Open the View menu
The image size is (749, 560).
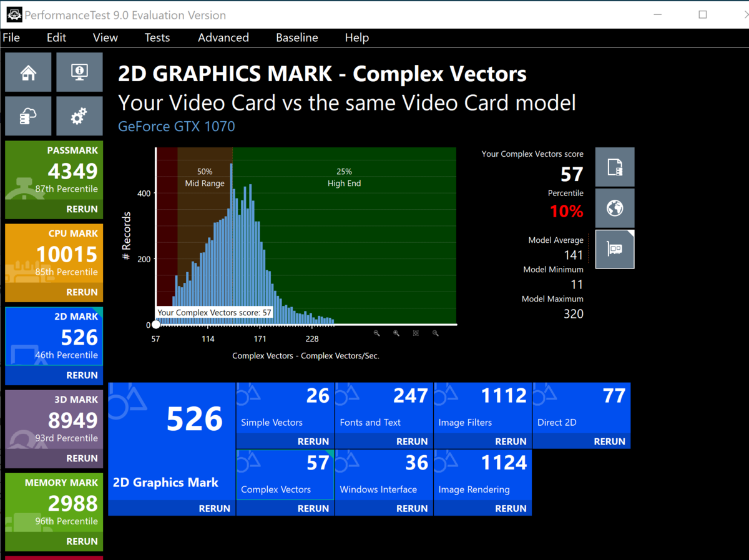point(105,37)
